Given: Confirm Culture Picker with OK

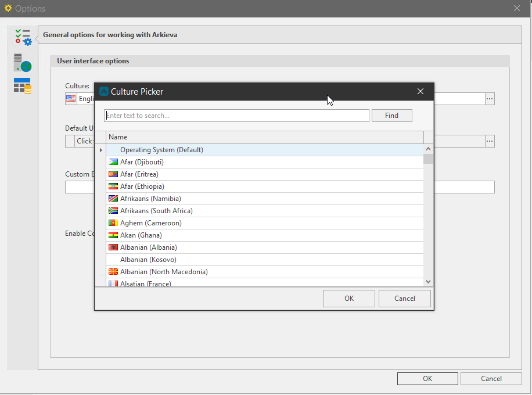Looking at the screenshot, I should point(349,299).
